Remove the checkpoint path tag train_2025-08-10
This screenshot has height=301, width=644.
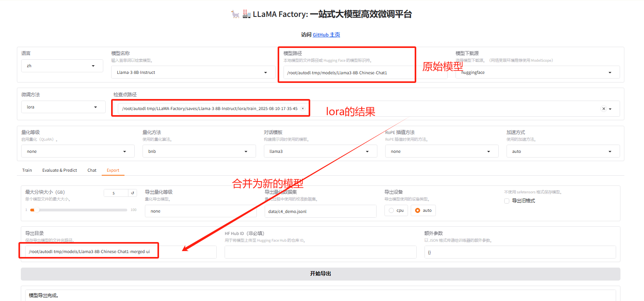(x=303, y=108)
